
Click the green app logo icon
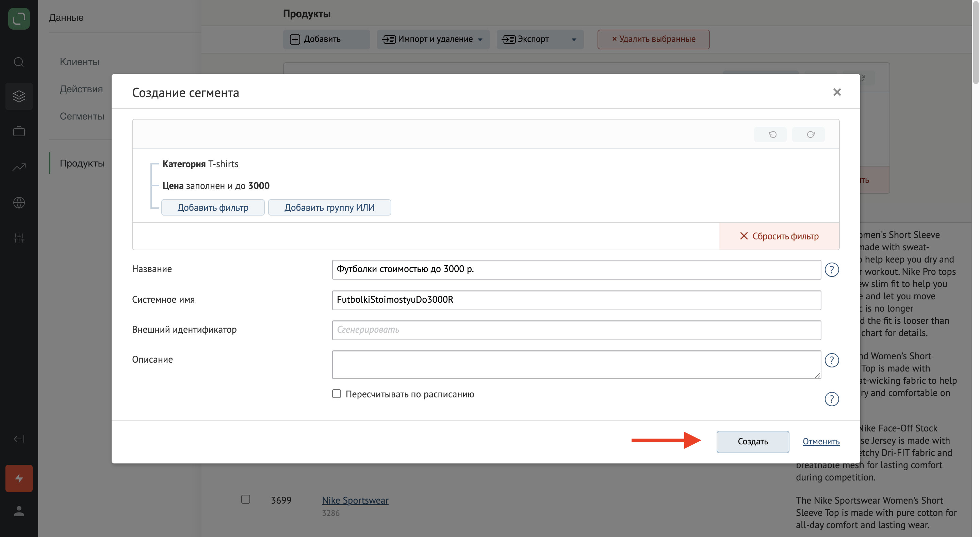point(19,19)
